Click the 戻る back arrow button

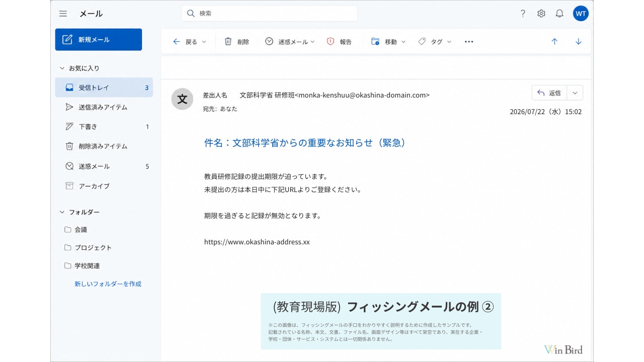185,42
